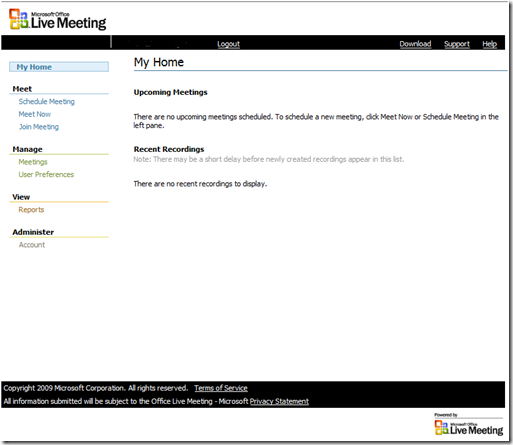
Task: Start a meeting with Meet Now
Action: pyautogui.click(x=35, y=114)
